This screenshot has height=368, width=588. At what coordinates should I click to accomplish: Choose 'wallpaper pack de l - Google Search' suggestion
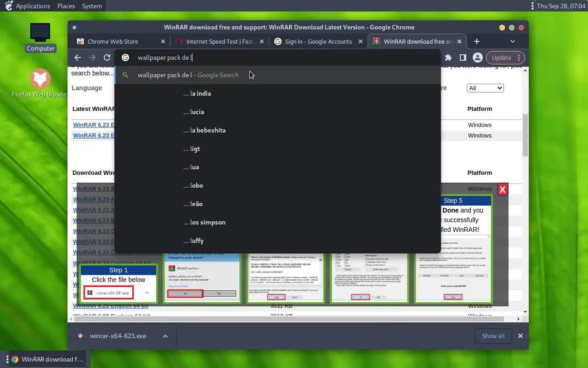tap(277, 75)
